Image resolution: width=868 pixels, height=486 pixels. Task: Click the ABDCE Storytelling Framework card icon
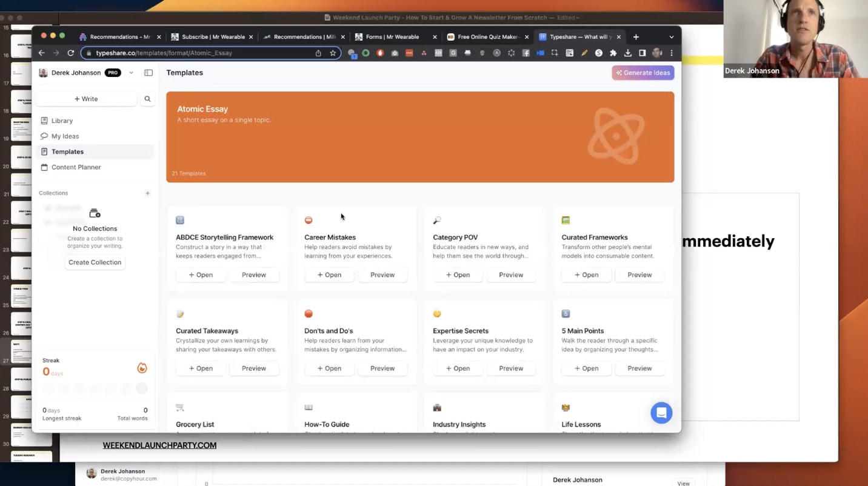click(x=180, y=220)
